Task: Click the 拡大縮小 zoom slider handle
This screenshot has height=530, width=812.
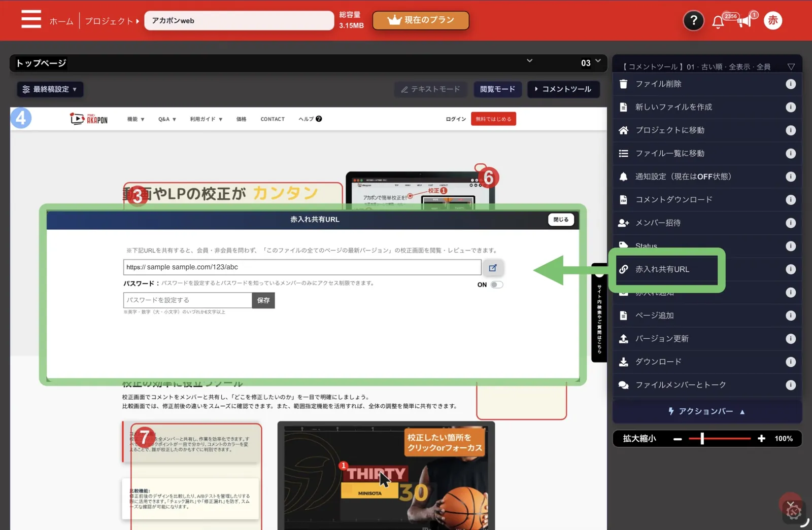Action: pyautogui.click(x=702, y=439)
